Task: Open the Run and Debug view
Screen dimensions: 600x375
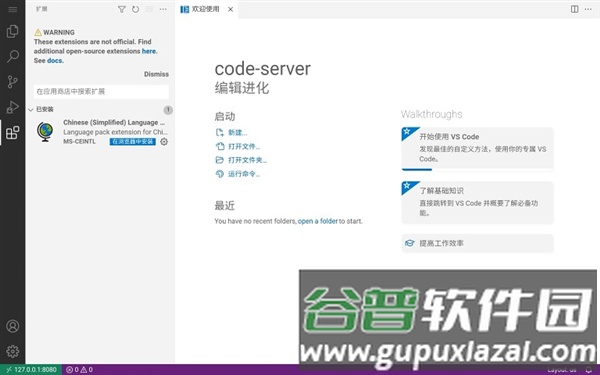Action: 13,107
